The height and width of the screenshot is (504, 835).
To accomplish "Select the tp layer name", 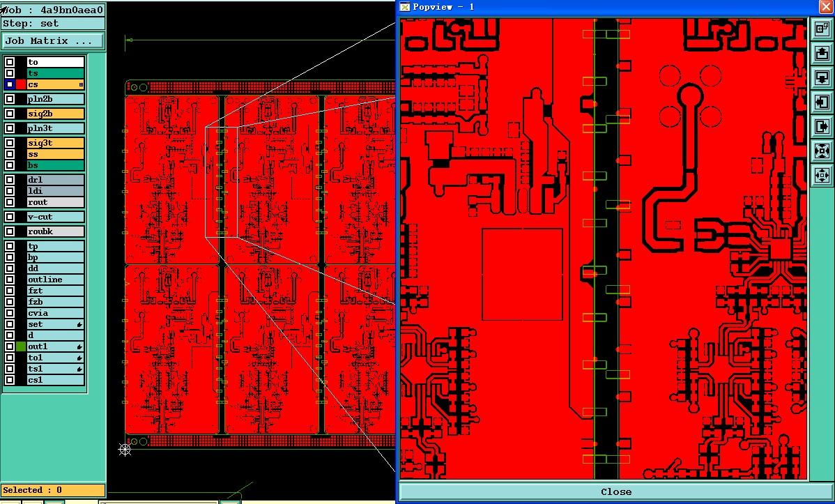I will (55, 247).
